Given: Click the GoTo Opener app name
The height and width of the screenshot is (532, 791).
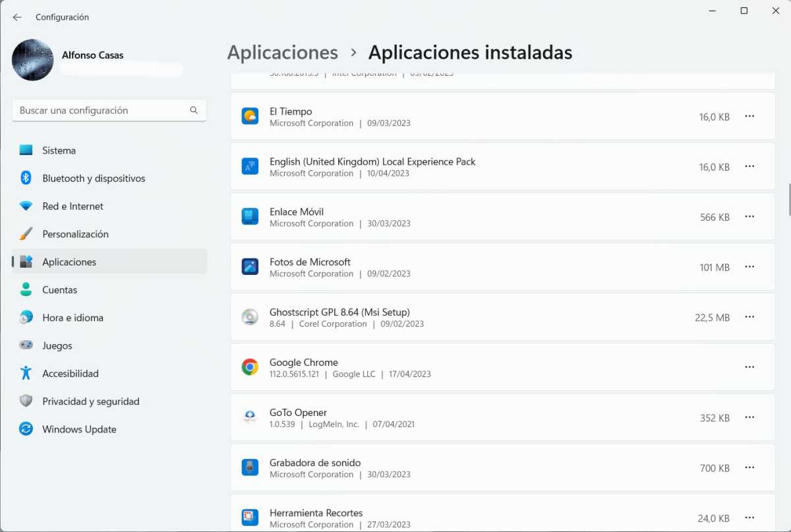Looking at the screenshot, I should click(x=298, y=413).
